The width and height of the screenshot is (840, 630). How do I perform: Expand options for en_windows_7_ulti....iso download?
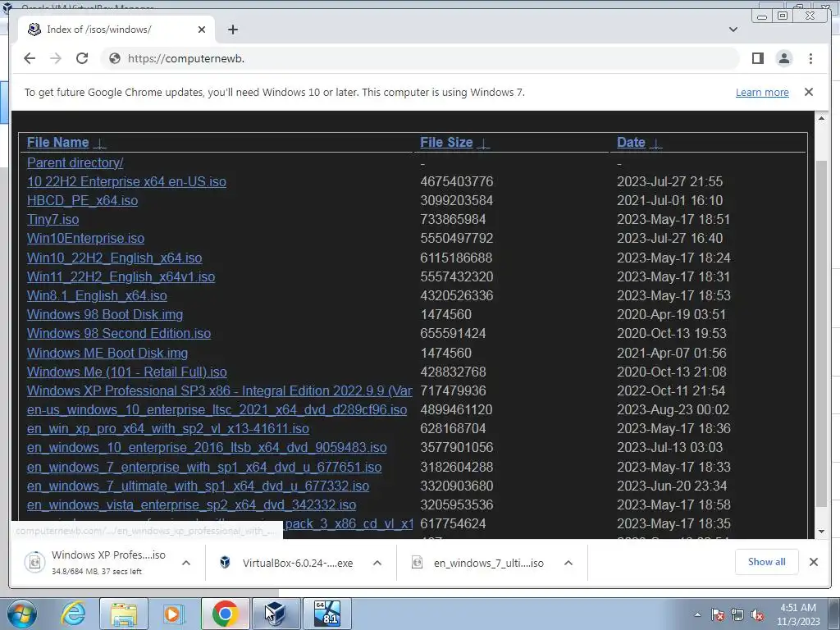click(568, 563)
